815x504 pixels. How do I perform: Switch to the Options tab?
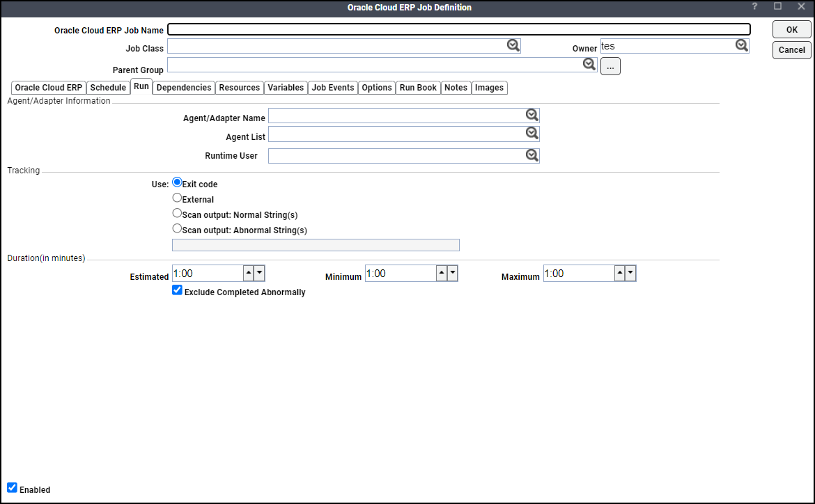(377, 87)
